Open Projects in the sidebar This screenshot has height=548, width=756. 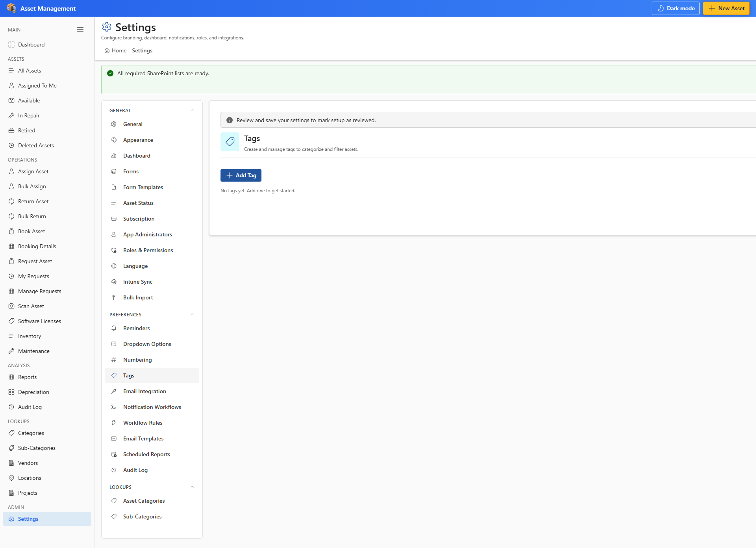[x=47, y=493]
